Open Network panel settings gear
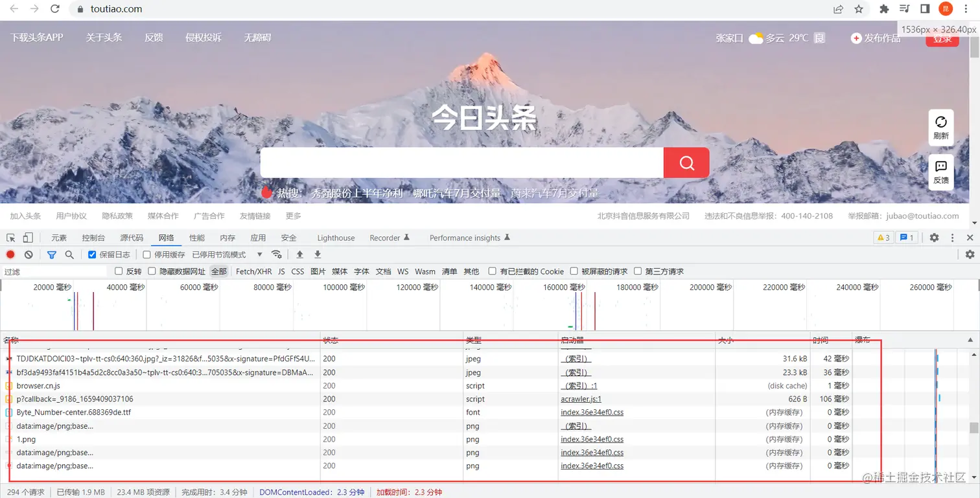The height and width of the screenshot is (498, 980). (x=970, y=255)
